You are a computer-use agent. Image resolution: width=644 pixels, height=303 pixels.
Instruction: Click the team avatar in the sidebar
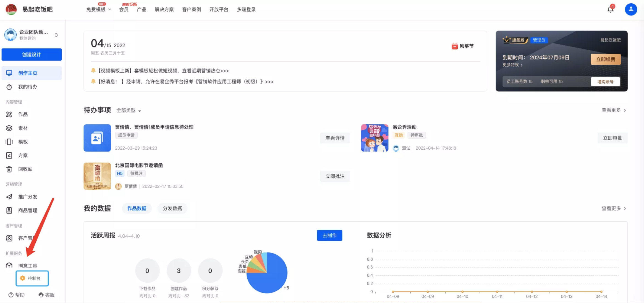point(11,35)
